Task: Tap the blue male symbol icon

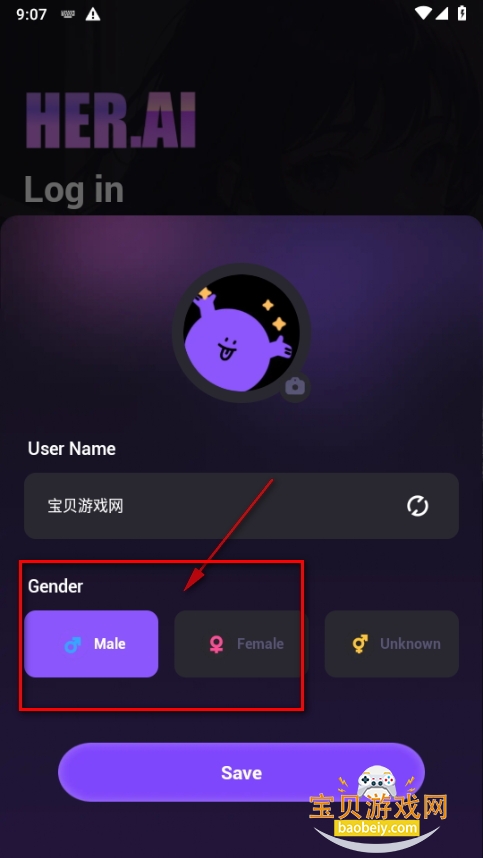Action: 72,645
